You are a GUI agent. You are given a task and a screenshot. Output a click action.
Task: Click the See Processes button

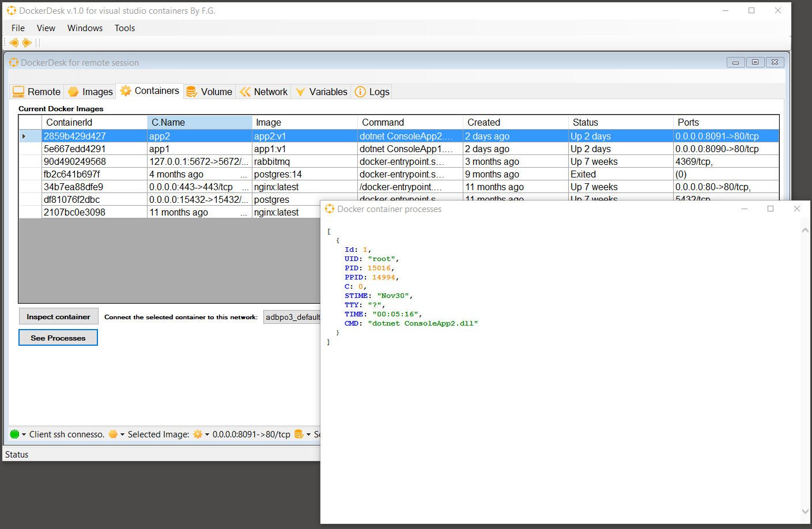click(58, 337)
